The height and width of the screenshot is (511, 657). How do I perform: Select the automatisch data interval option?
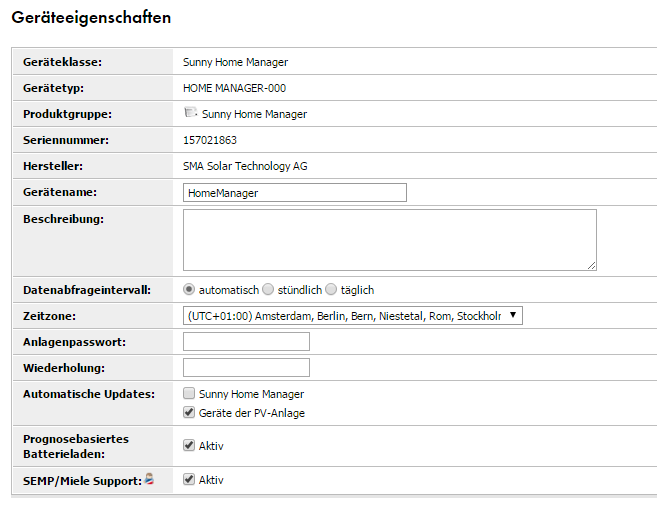tap(189, 289)
